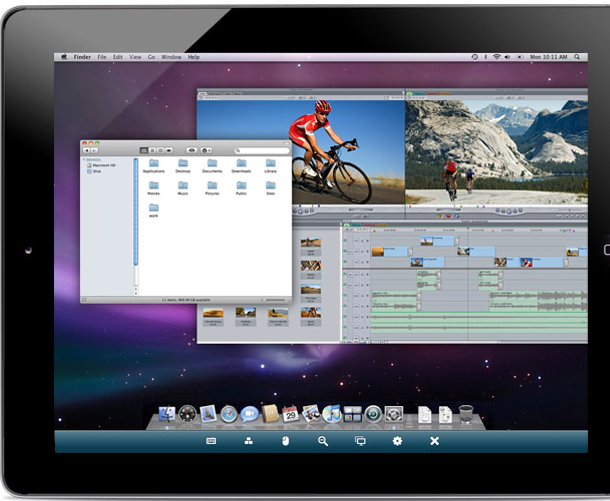Open the File menu
610x501 pixels.
102,57
